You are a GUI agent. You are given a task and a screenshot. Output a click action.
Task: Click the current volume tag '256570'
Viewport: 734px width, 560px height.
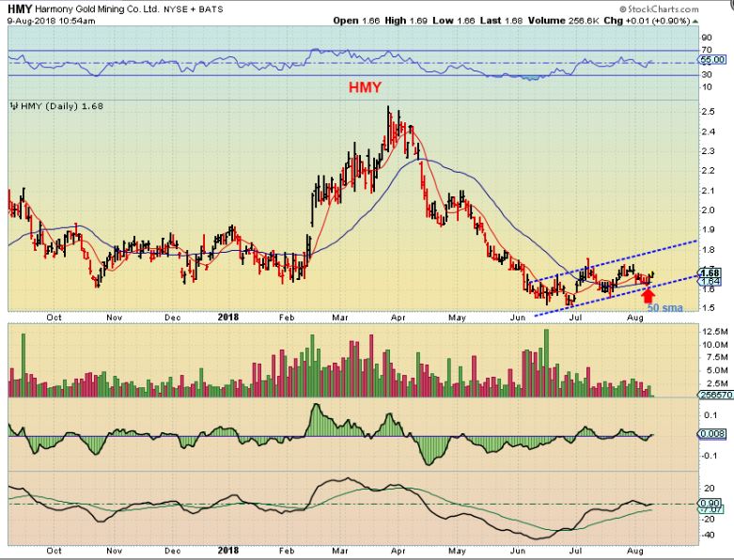[x=715, y=396]
